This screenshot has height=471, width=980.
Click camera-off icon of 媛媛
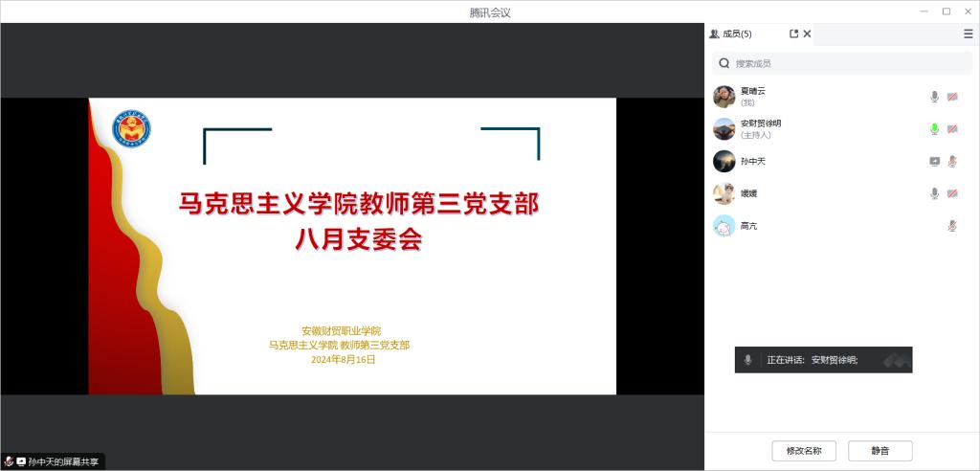(952, 193)
